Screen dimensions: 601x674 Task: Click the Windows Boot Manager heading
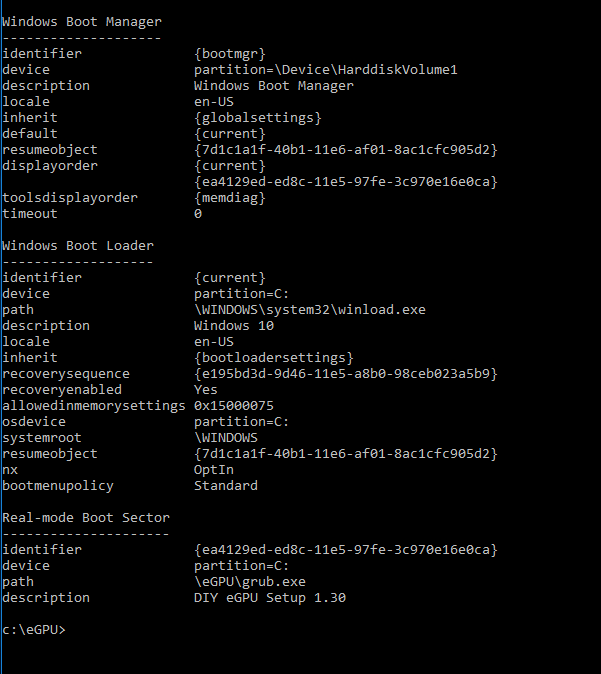tap(82, 22)
